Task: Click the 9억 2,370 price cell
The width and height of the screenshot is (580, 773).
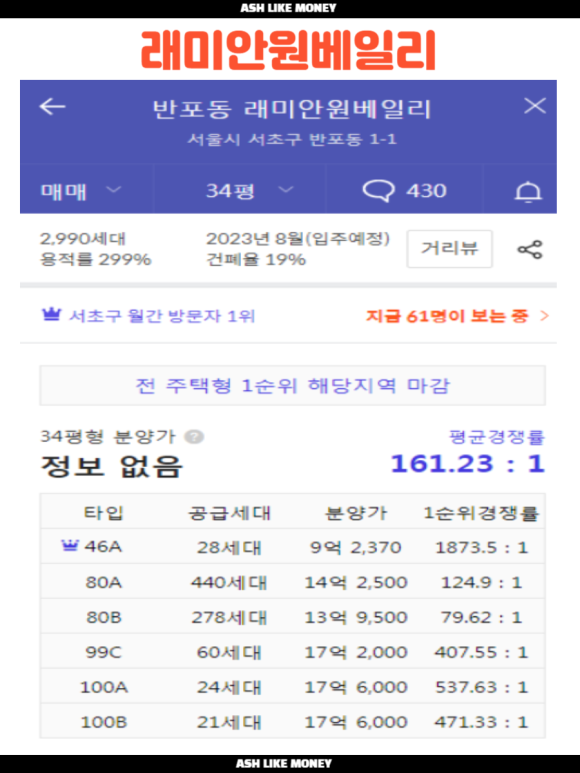Action: pos(356,547)
